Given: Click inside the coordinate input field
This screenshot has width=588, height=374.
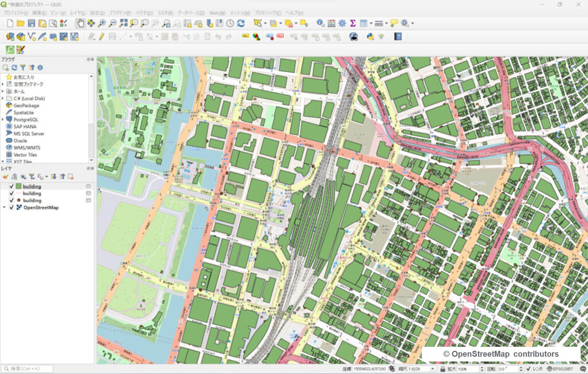Looking at the screenshot, I should pos(371,369).
